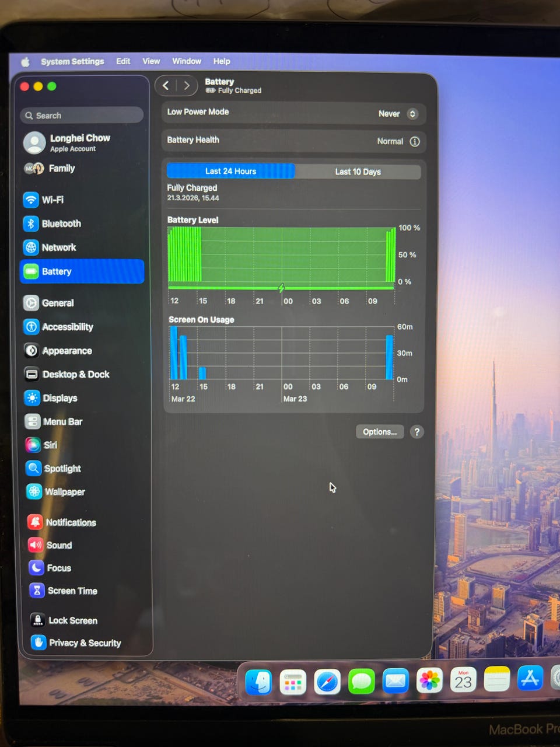This screenshot has height=747, width=560.
Task: Go back with the left chevron
Action: click(x=166, y=86)
